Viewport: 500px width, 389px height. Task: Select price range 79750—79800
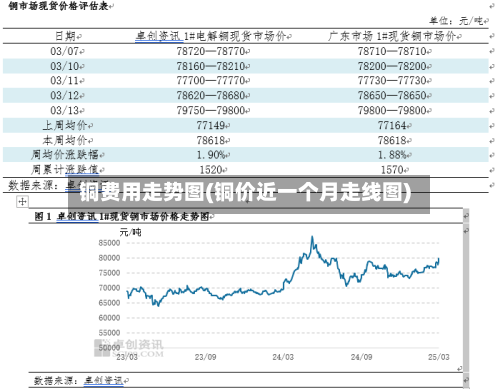211,110
